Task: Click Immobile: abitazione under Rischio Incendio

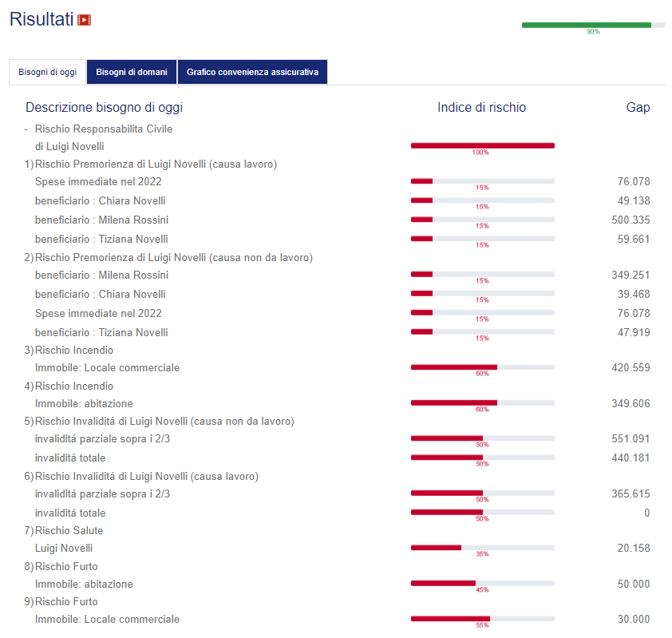Action: [84, 403]
